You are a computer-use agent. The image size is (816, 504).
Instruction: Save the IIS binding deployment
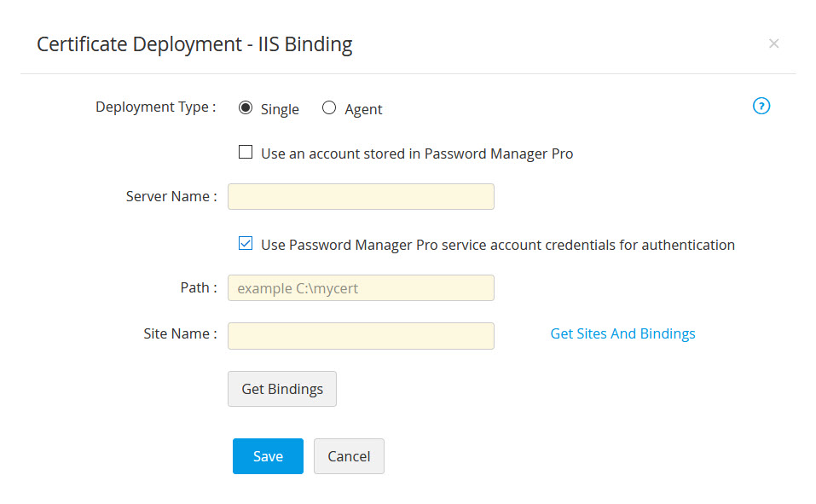268,456
